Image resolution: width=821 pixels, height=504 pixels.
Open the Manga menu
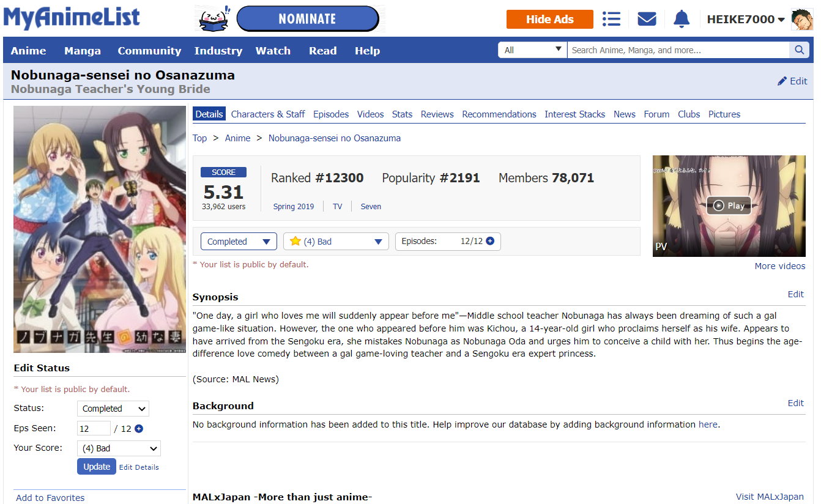coord(83,51)
